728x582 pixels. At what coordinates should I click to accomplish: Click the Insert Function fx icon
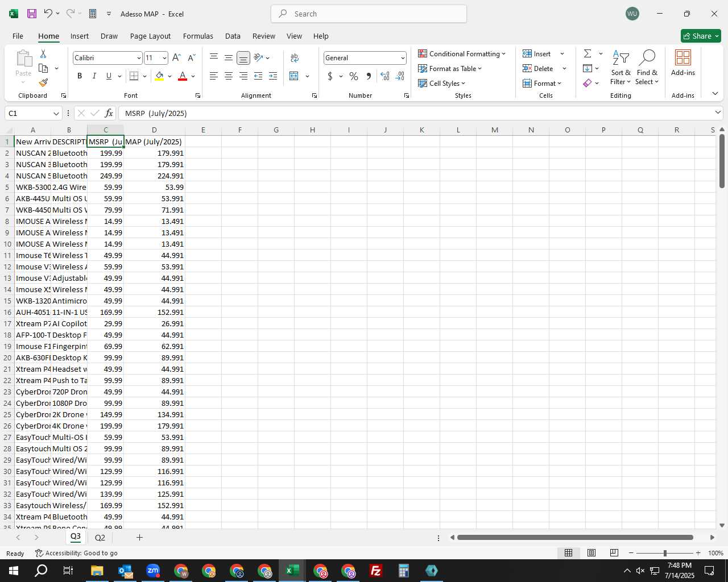[109, 113]
